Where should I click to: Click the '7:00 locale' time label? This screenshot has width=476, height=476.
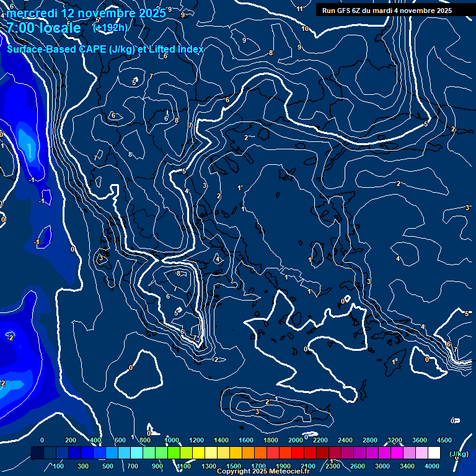click(x=43, y=28)
